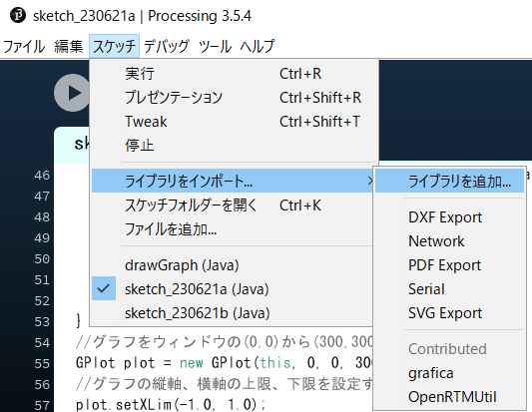Choose プレゼンテーション menu entry
The image size is (532, 412).
coord(235,98)
